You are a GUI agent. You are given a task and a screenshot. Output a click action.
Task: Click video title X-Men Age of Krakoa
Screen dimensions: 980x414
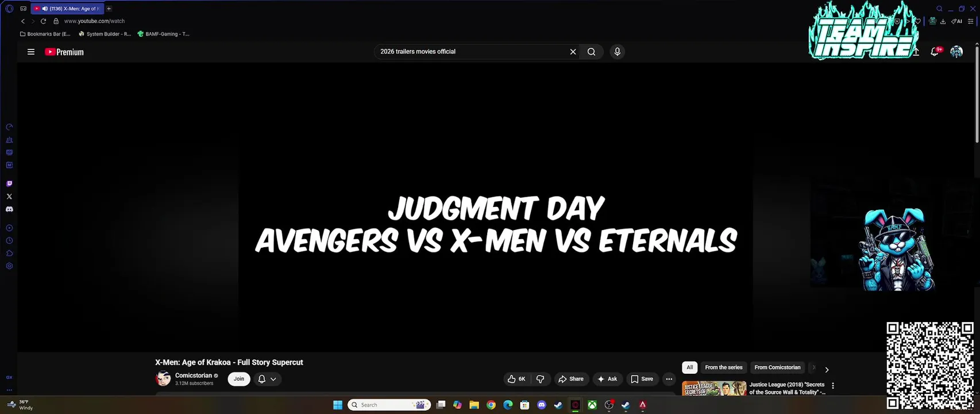tap(229, 362)
